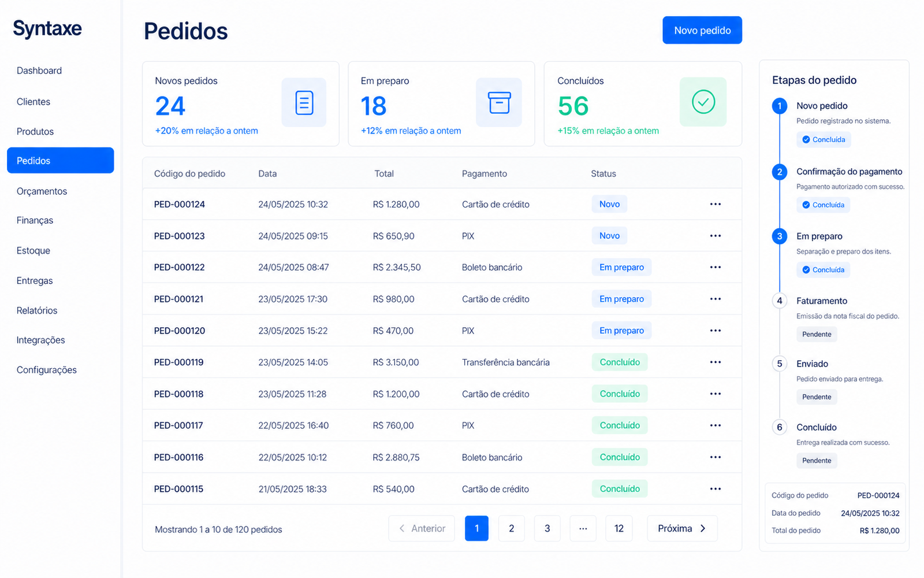Go to Clientes in the sidebar
924x578 pixels.
click(x=33, y=102)
